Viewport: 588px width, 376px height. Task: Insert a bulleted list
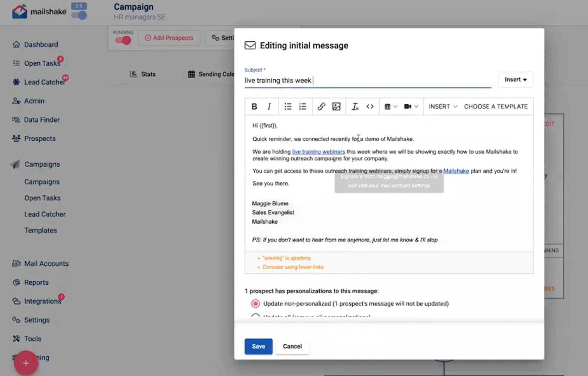[x=288, y=106]
